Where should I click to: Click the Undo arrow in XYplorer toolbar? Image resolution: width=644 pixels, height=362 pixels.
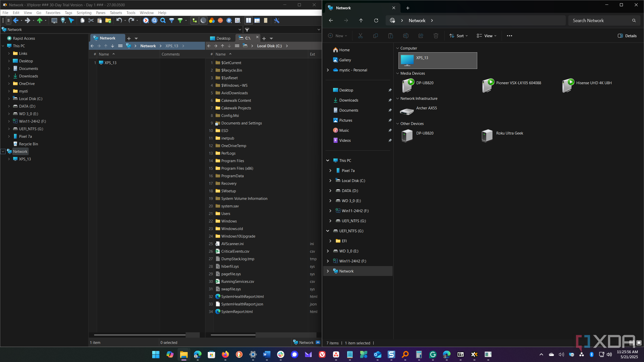point(119,21)
